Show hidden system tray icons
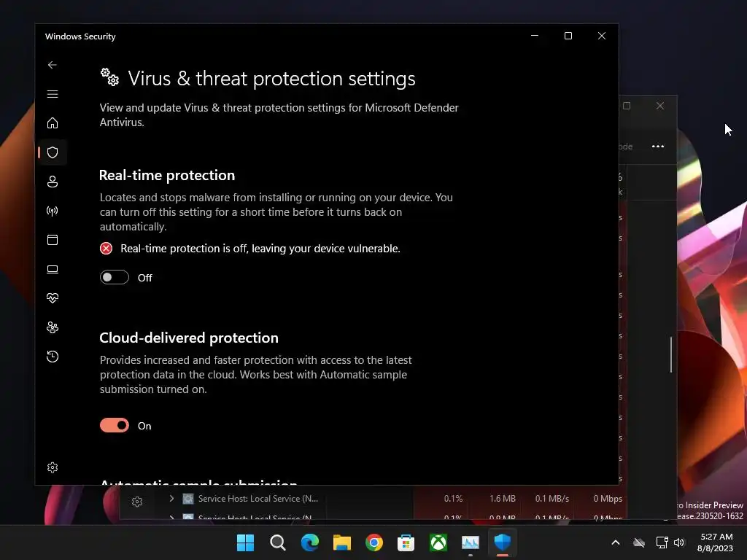This screenshot has height=560, width=747. coord(616,542)
